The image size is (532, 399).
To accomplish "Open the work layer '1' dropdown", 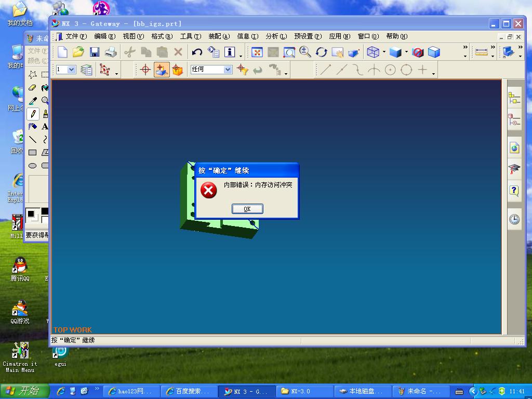I will 71,70.
